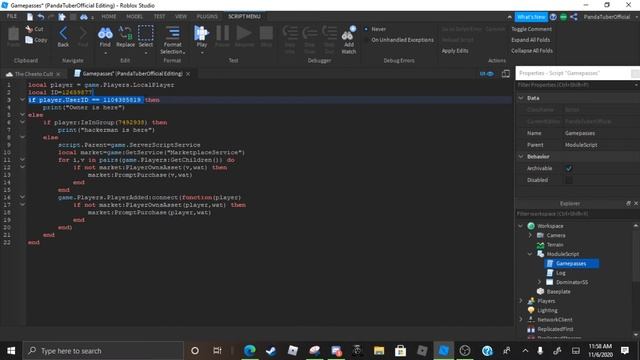The width and height of the screenshot is (640, 360).
Task: Click Apply Edits button
Action: coord(455,51)
